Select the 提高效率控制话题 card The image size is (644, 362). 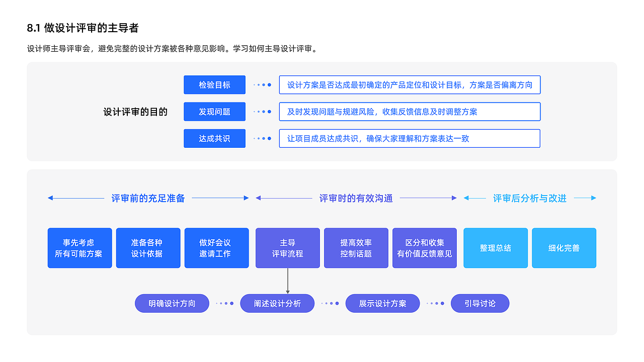pos(356,248)
